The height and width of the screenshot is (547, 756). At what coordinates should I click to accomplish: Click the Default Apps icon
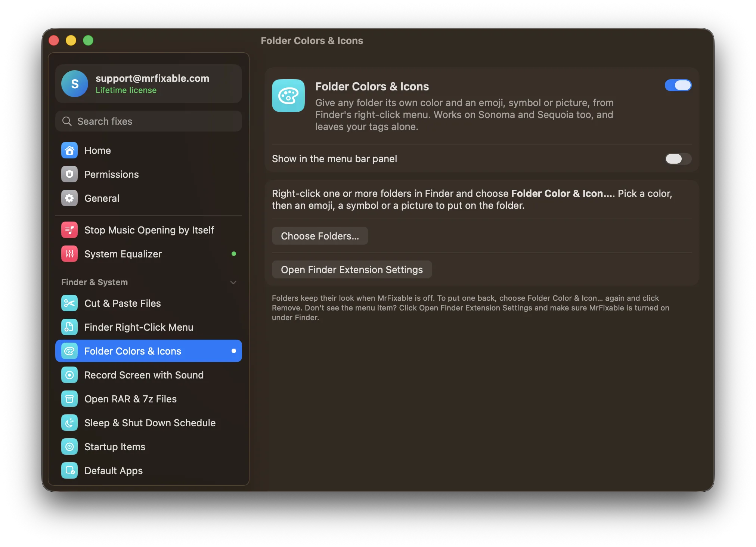(x=69, y=471)
